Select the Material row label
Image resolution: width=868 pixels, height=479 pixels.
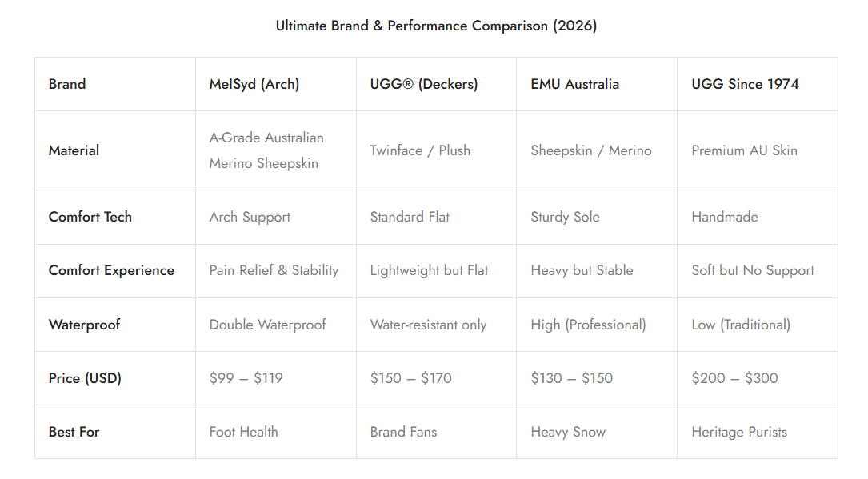pos(74,150)
